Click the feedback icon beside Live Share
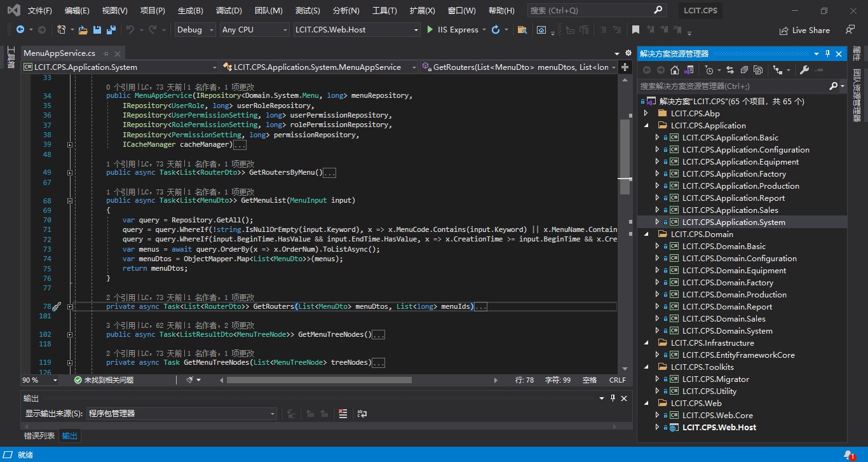 [x=850, y=30]
